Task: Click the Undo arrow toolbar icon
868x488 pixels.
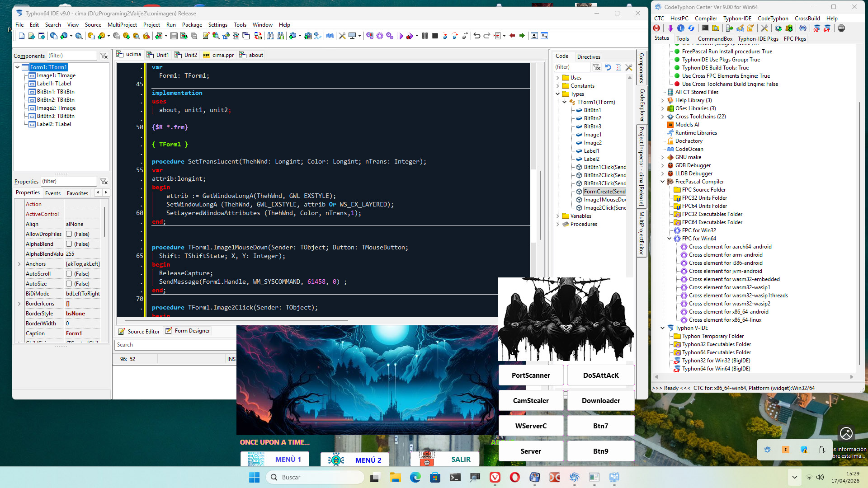Action: tap(476, 36)
